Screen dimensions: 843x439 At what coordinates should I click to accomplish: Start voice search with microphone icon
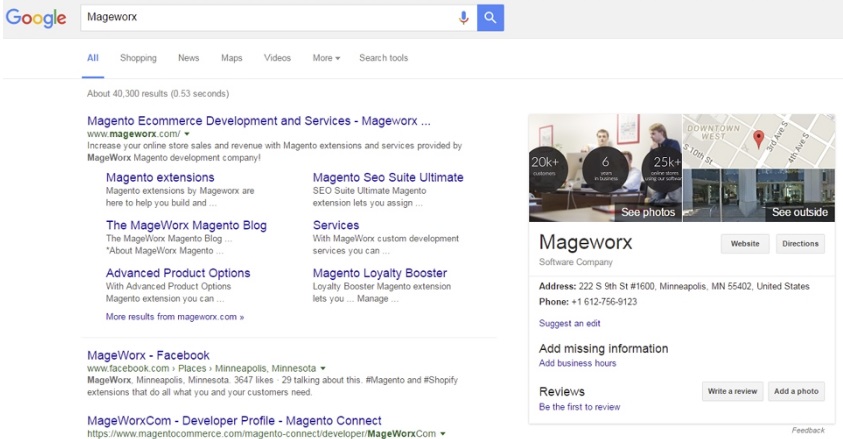463,18
